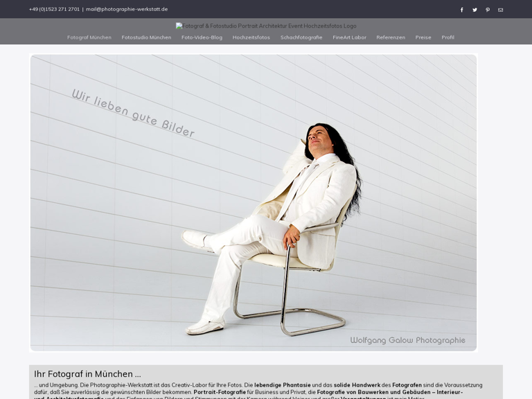Open the Facebook icon in the header
The height and width of the screenshot is (399, 532).
462,10
